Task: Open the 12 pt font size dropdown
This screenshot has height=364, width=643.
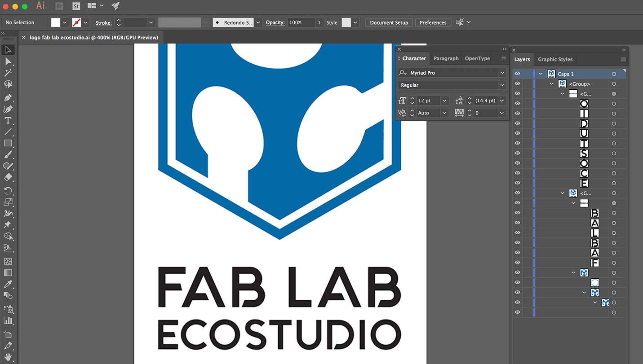Action: click(x=444, y=101)
